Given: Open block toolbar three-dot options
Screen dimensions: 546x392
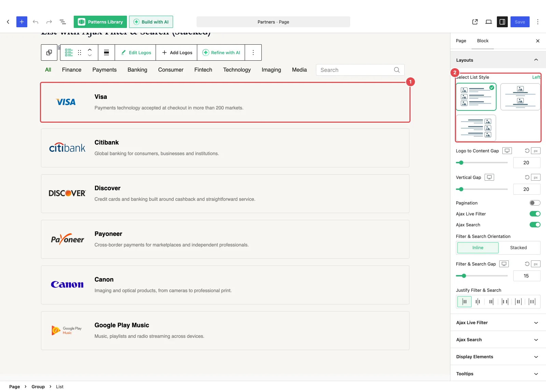Looking at the screenshot, I should point(253,52).
